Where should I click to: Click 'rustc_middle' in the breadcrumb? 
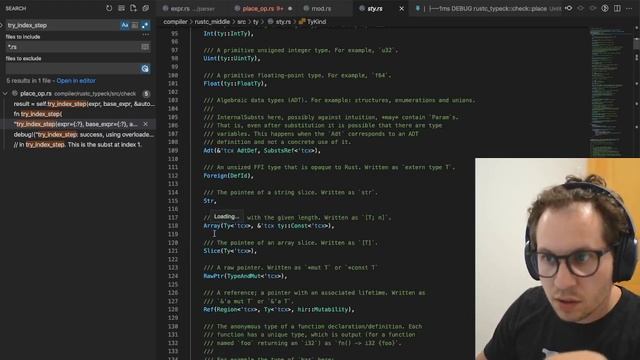coord(212,22)
